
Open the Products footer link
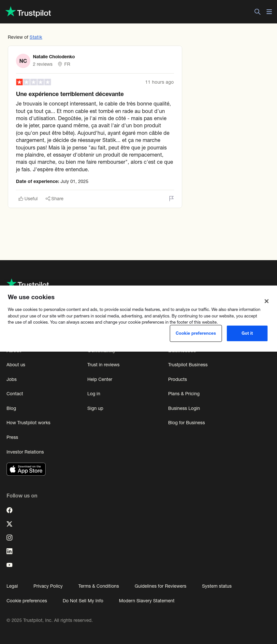coord(177,379)
